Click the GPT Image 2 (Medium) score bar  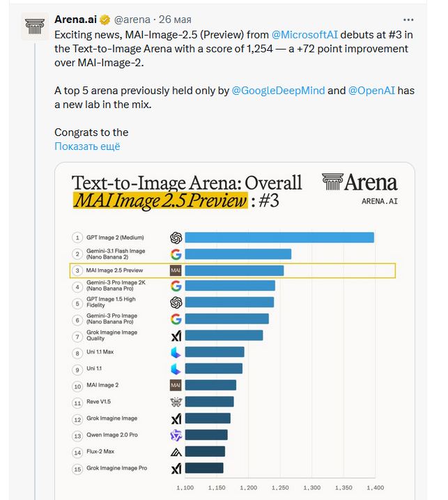[279, 238]
